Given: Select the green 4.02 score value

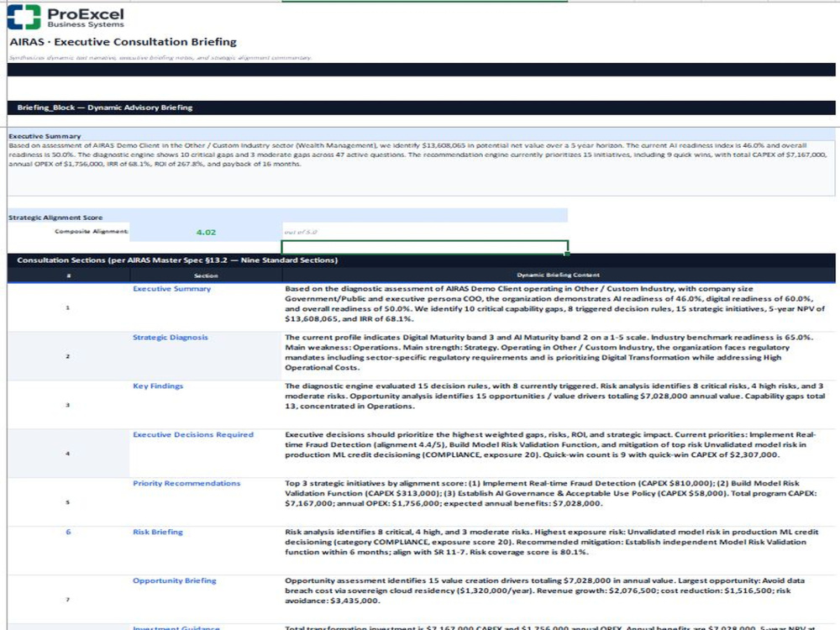Looking at the screenshot, I should [206, 232].
